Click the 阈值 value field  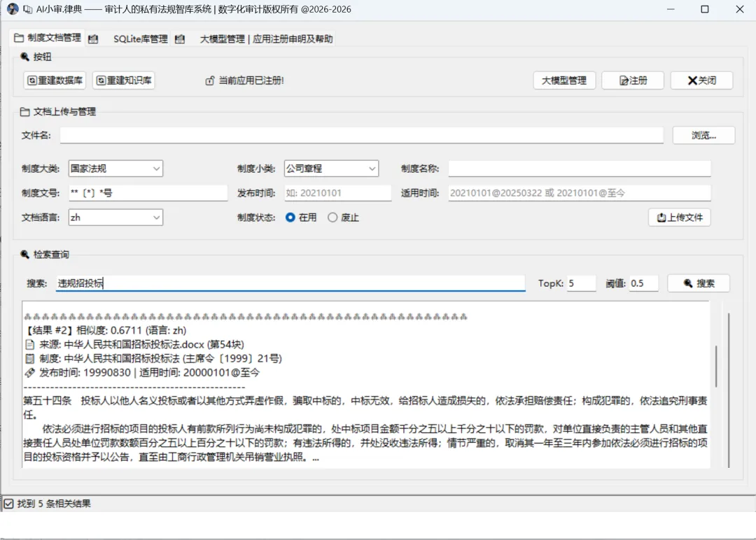[x=643, y=283]
